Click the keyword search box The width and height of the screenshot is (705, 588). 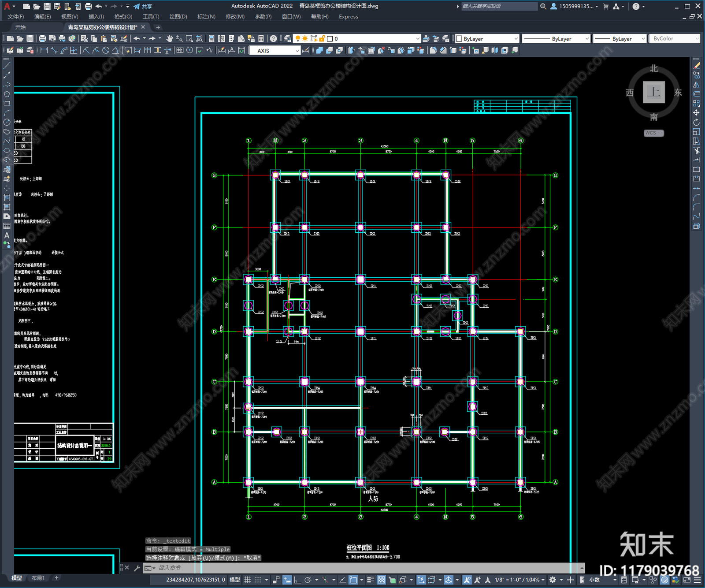point(499,6)
